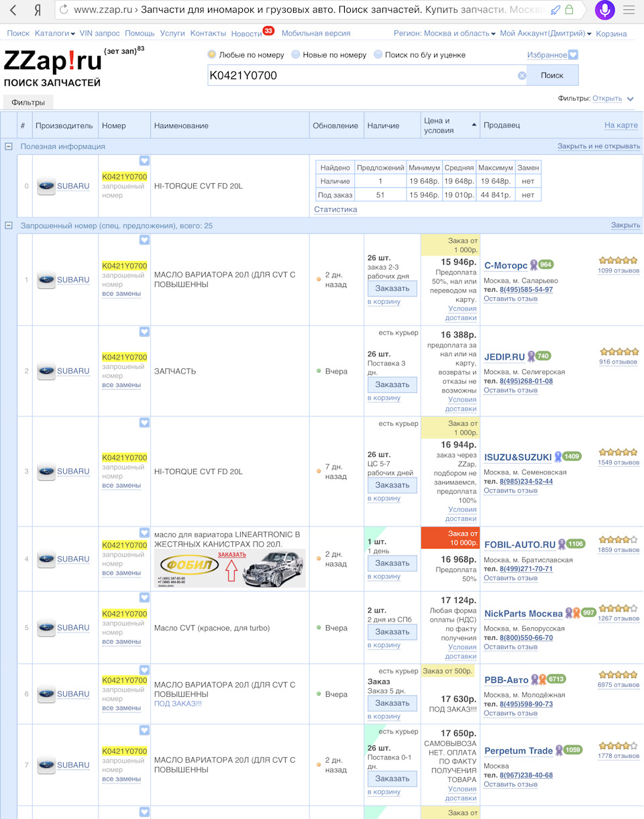Expand filters with the chevron arrow
This screenshot has height=819, width=644.
[x=630, y=99]
